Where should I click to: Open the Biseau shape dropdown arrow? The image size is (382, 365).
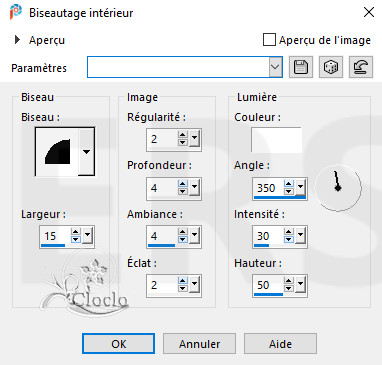tap(86, 152)
